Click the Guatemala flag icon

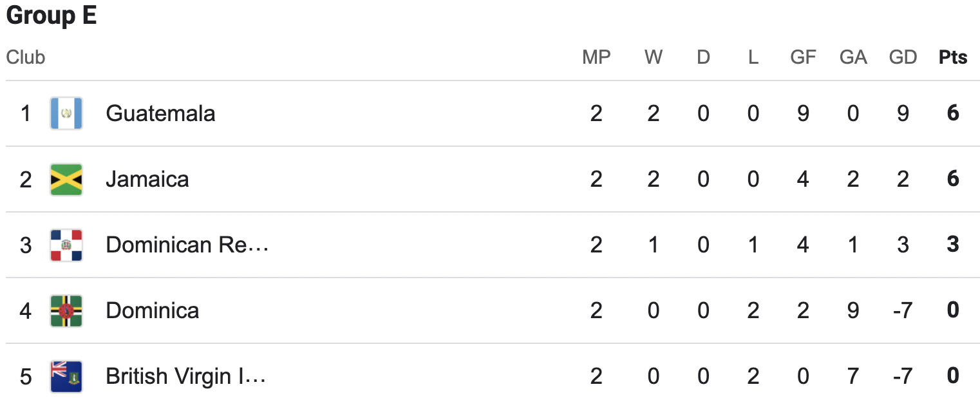pyautogui.click(x=66, y=113)
